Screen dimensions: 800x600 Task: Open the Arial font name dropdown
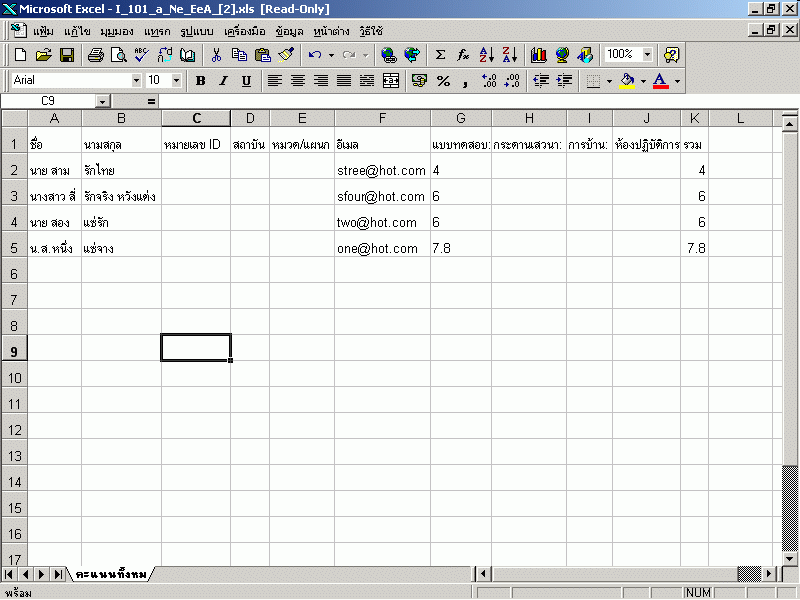coord(136,80)
